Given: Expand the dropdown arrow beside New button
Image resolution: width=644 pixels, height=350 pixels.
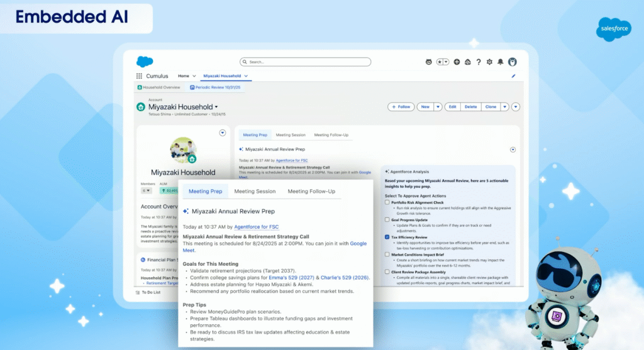Looking at the screenshot, I should [x=438, y=107].
